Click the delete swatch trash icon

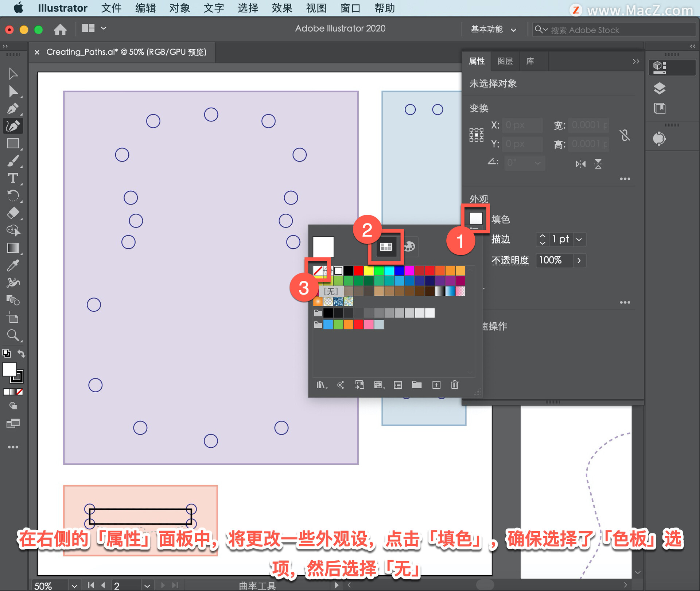pos(454,385)
